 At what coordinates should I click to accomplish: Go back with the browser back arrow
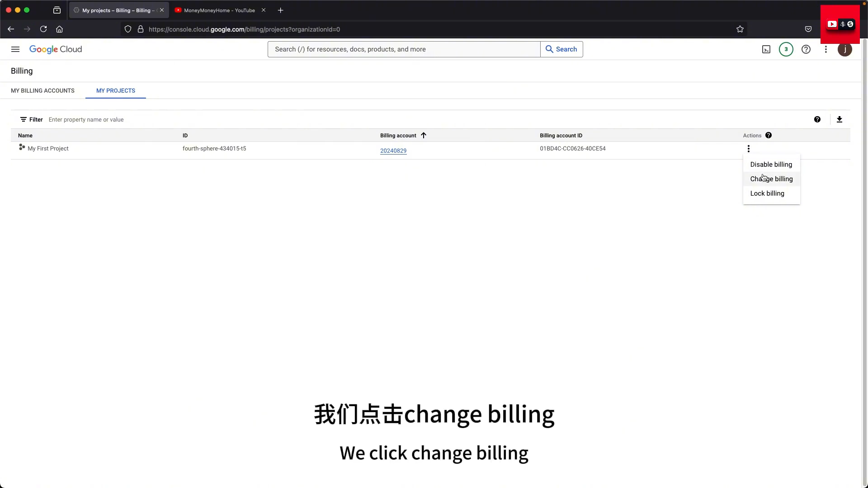click(x=11, y=29)
